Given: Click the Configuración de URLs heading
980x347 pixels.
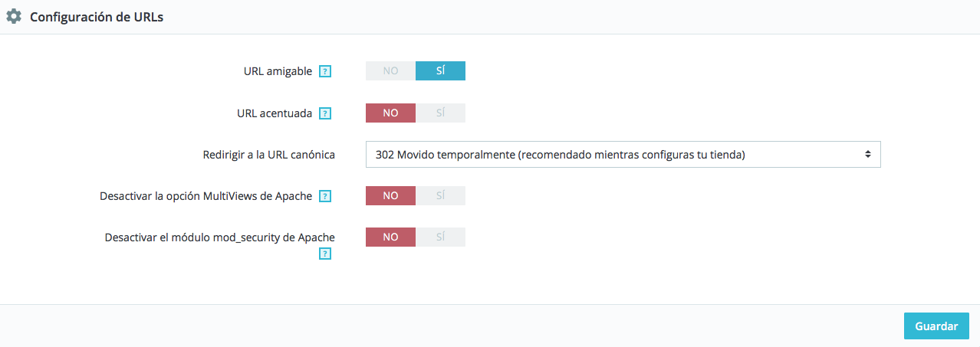Looking at the screenshot, I should click(97, 17).
